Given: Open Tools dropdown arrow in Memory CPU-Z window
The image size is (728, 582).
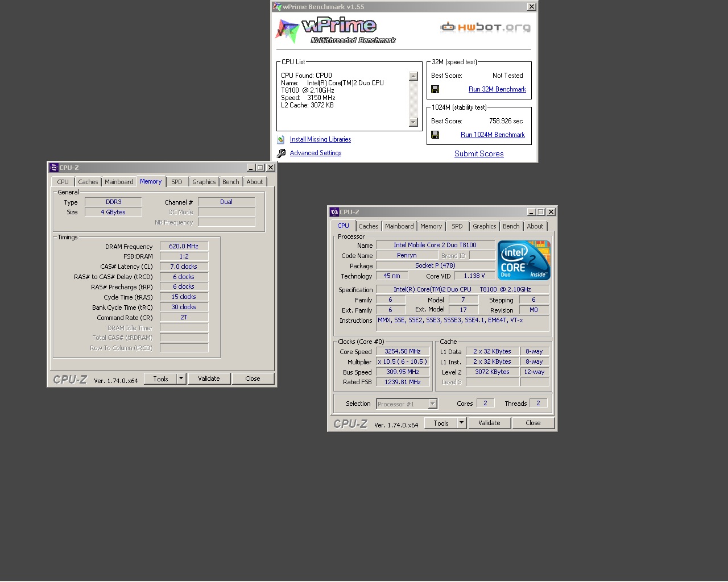Looking at the screenshot, I should coord(181,379).
